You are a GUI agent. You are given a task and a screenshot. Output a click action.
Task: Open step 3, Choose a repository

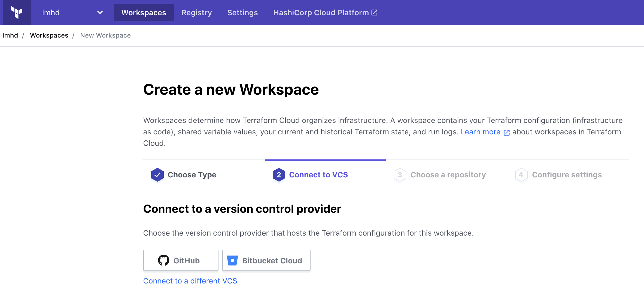[448, 175]
